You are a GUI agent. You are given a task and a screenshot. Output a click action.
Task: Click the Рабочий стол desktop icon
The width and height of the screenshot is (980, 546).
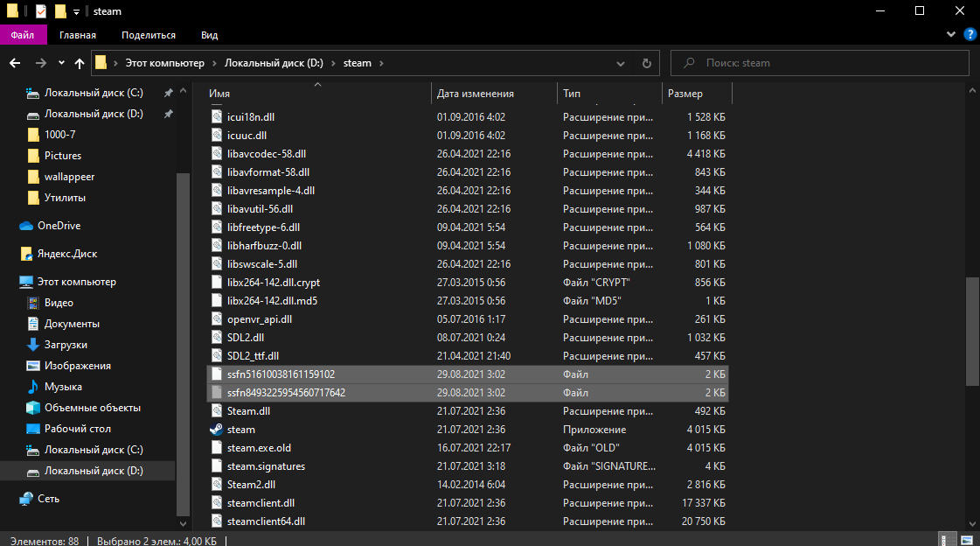pos(33,429)
